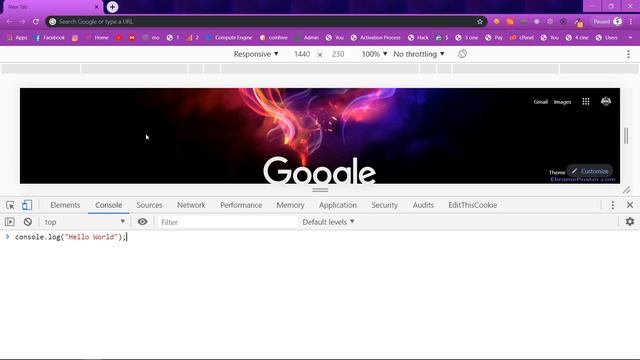Click the Images link
This screenshot has width=640, height=360.
coord(562,102)
